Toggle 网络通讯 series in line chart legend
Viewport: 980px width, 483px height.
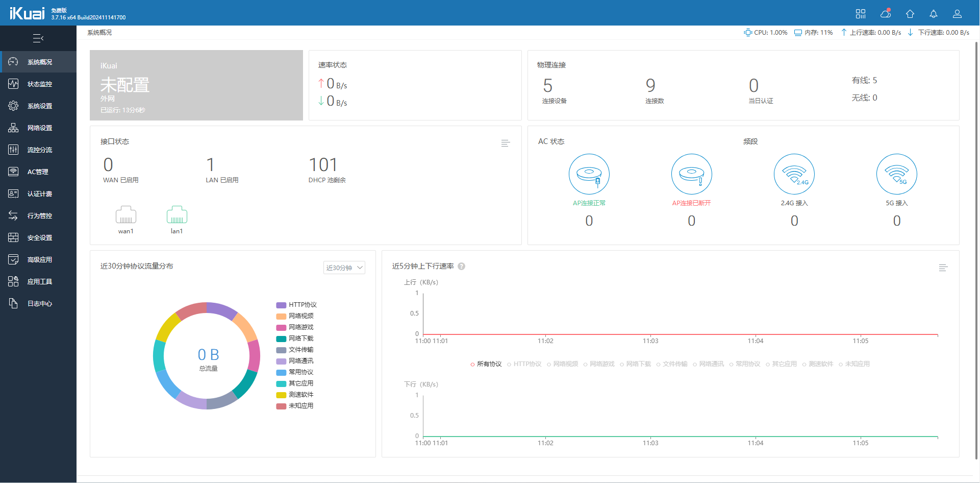(709, 364)
